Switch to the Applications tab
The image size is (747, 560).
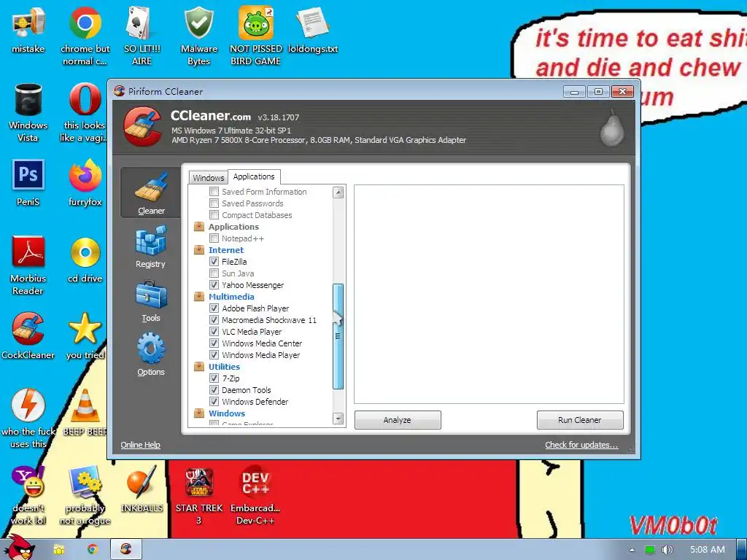tap(254, 176)
